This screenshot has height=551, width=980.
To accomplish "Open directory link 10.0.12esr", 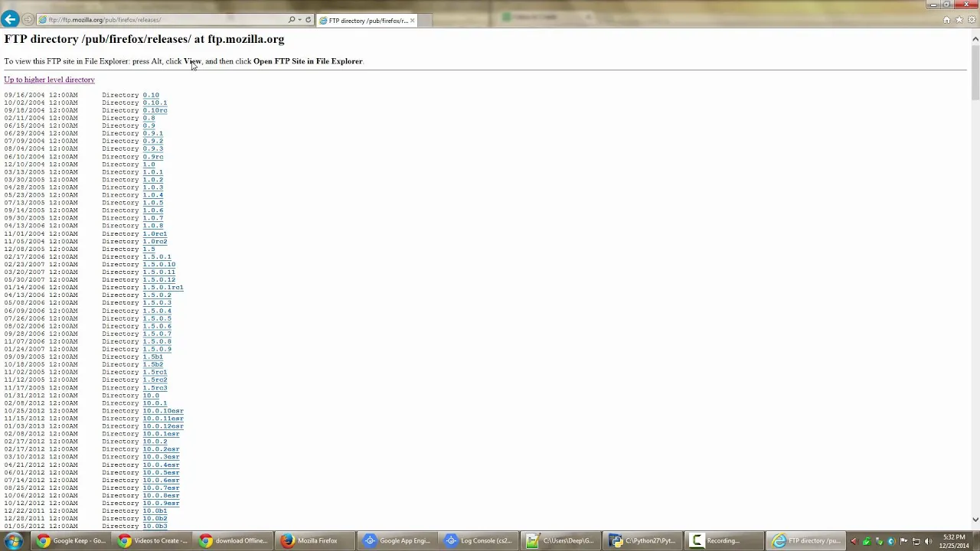I will pos(163,426).
